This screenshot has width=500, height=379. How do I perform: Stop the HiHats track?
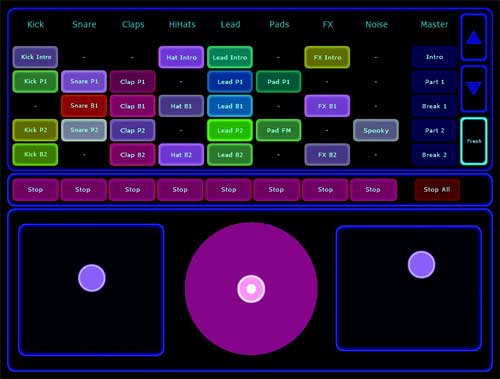tap(180, 190)
